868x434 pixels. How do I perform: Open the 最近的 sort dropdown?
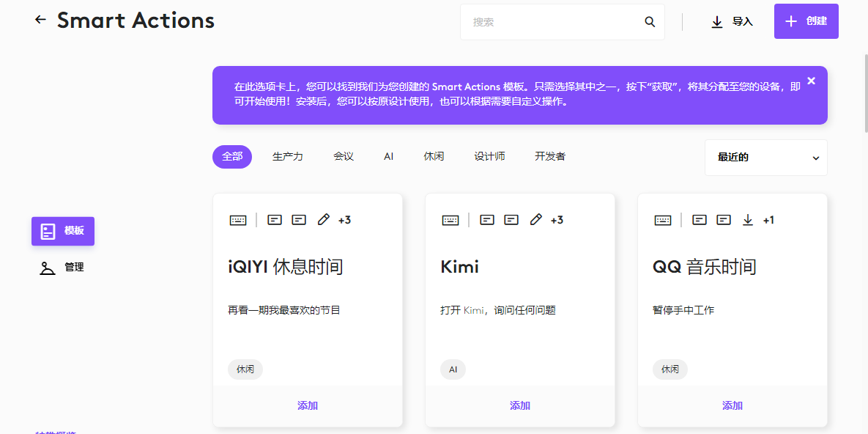(765, 157)
